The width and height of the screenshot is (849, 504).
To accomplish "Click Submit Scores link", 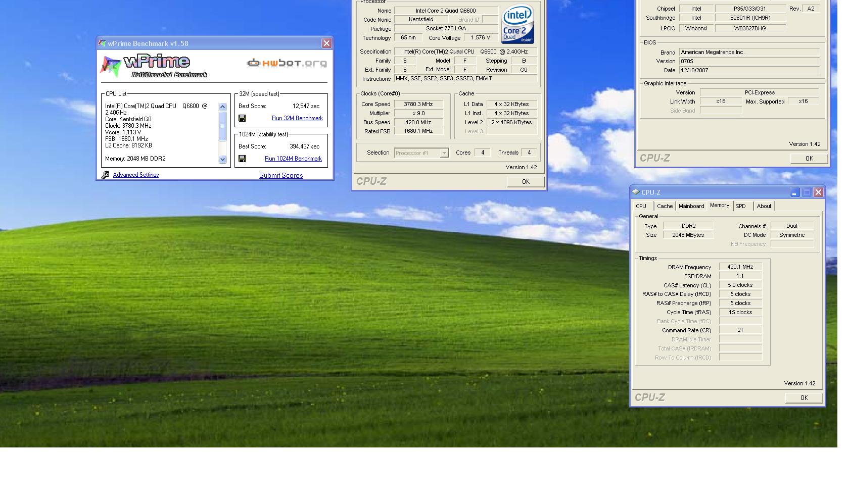I will coord(281,175).
